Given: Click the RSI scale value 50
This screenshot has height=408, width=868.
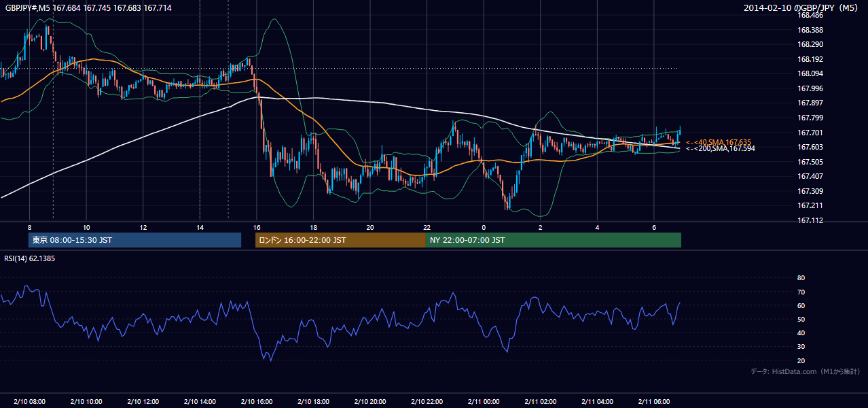Looking at the screenshot, I should pos(801,319).
